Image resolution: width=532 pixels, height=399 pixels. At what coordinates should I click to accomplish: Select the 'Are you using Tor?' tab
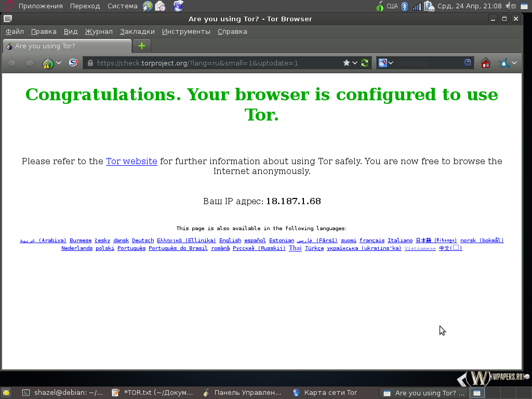click(x=68, y=46)
